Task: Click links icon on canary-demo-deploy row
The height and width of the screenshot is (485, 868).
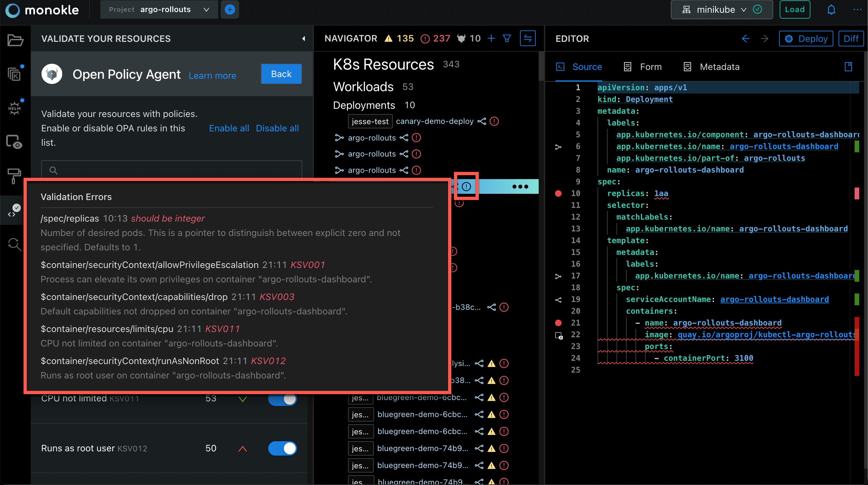Action: (x=482, y=121)
